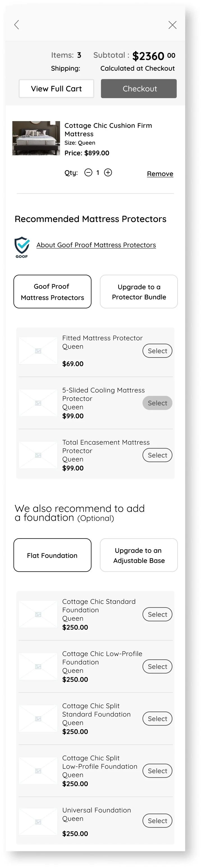
Task: Proceed to Checkout
Action: 139,89
